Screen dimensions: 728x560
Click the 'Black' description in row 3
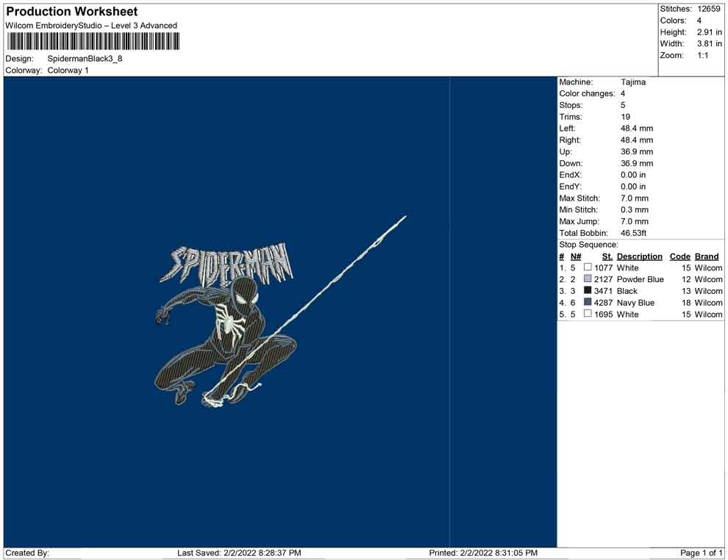click(x=627, y=291)
